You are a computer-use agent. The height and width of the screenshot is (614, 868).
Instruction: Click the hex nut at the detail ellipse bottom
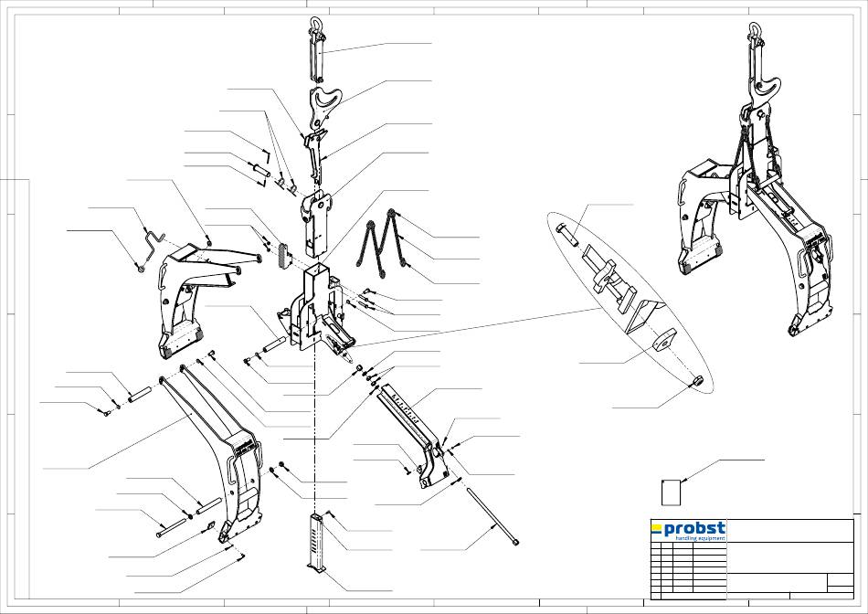coord(696,380)
